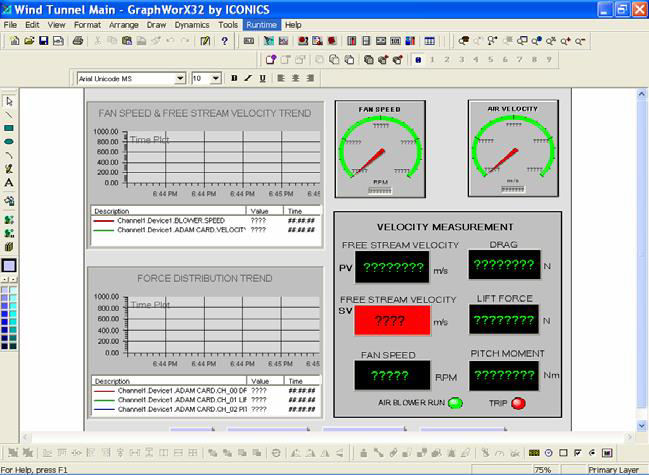
Task: Click the check button icon in bottom toolbar
Action: (578, 453)
